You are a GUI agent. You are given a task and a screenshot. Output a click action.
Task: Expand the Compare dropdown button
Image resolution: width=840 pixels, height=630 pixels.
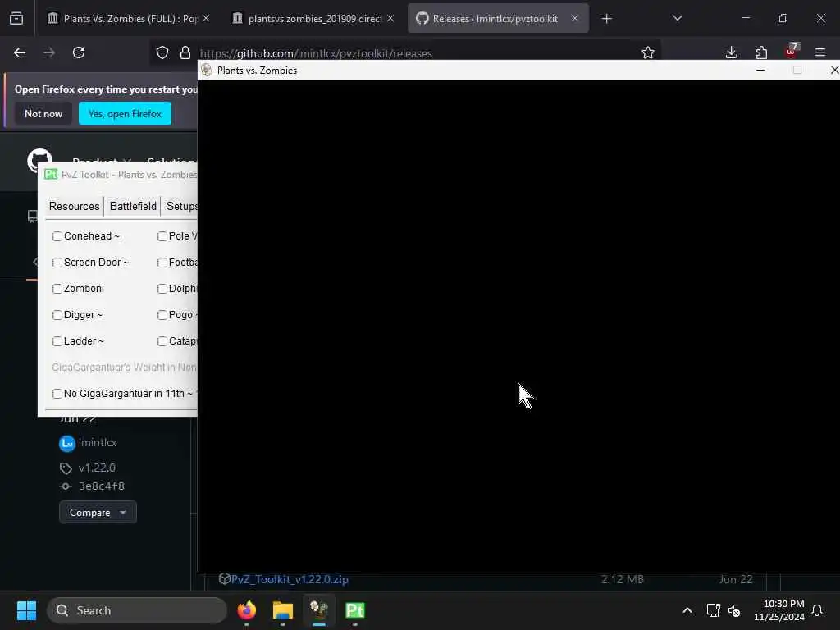(x=98, y=513)
